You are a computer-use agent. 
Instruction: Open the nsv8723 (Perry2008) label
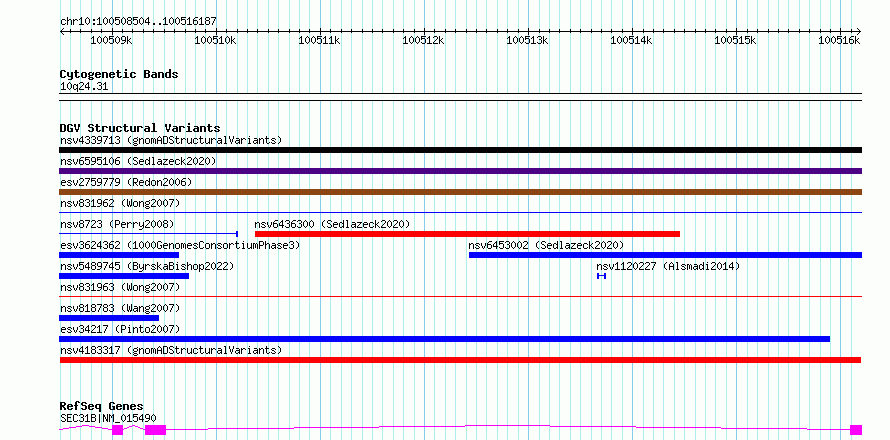pos(117,224)
